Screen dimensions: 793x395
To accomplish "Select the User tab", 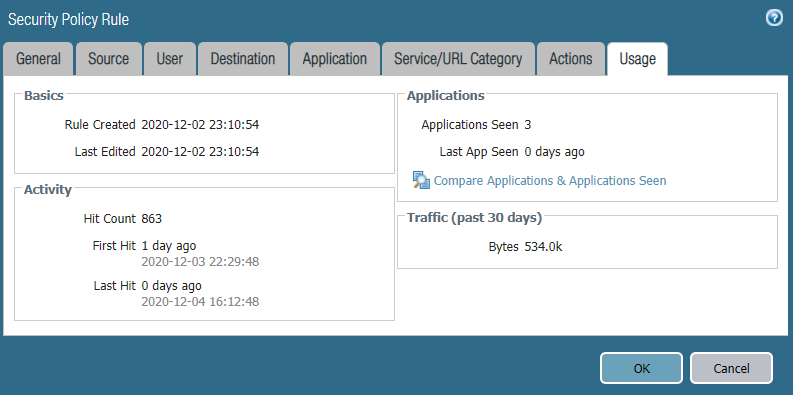I will pyautogui.click(x=169, y=59).
